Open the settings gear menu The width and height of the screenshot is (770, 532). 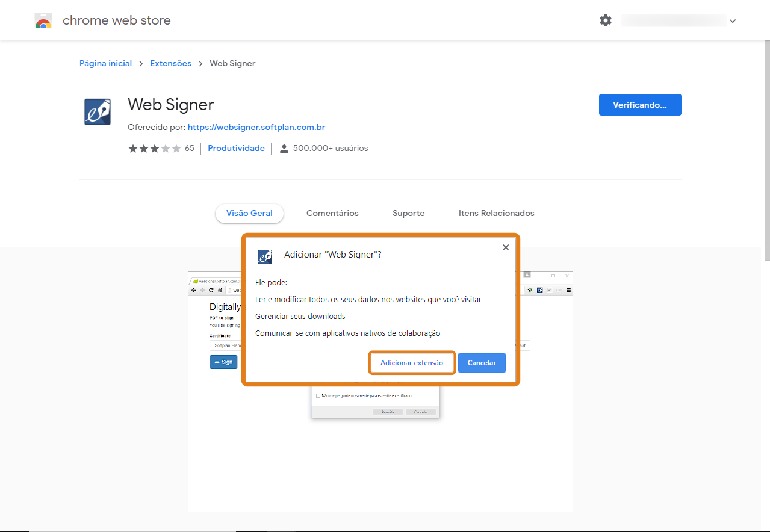[x=605, y=20]
